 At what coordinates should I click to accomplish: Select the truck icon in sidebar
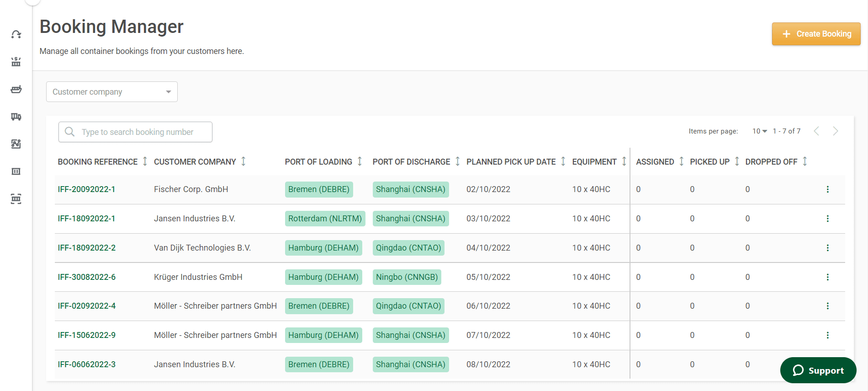16,117
